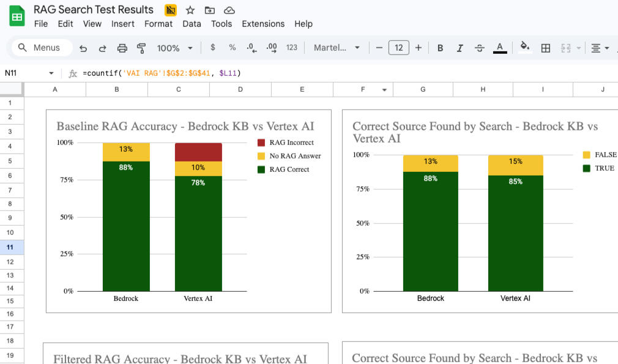Screen dimensions: 618x364
Task: Toggle strikethrough formatting
Action: coord(479,48)
